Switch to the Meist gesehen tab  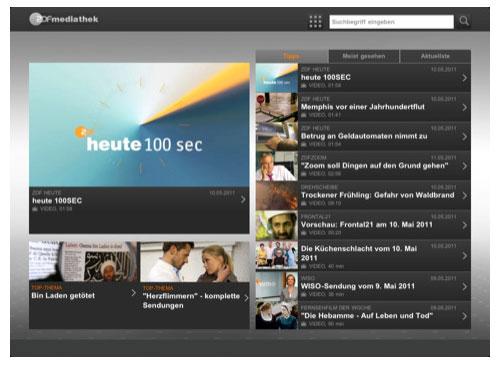tap(364, 56)
